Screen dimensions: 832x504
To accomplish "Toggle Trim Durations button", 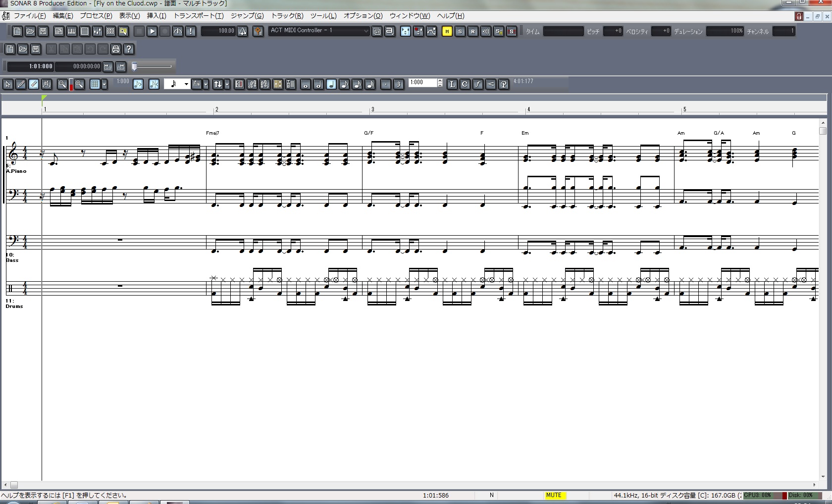I will tap(154, 84).
